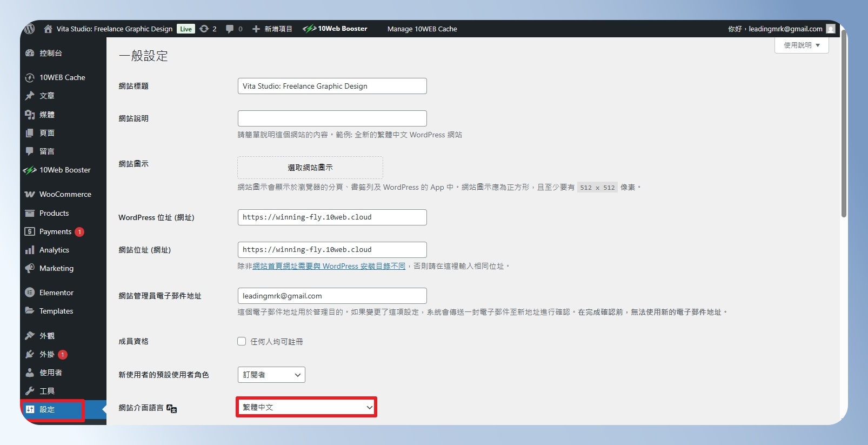Click the Products sidebar icon
The width and height of the screenshot is (868, 445).
pos(30,213)
